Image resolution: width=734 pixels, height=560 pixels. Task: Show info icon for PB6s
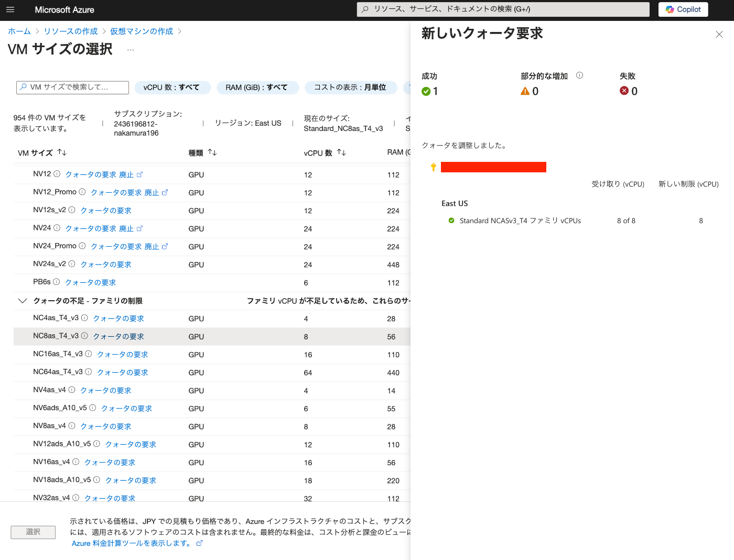tap(56, 282)
